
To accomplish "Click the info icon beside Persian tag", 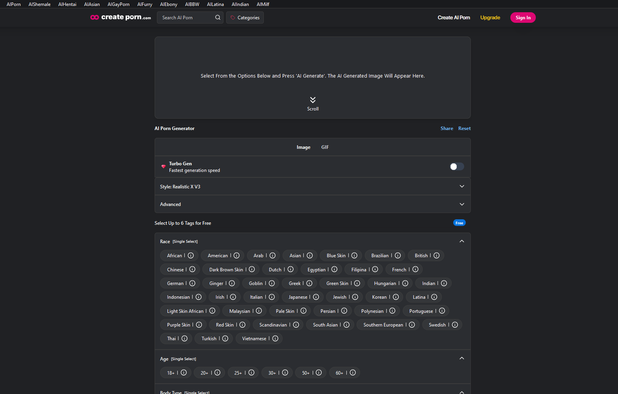I will [344, 311].
